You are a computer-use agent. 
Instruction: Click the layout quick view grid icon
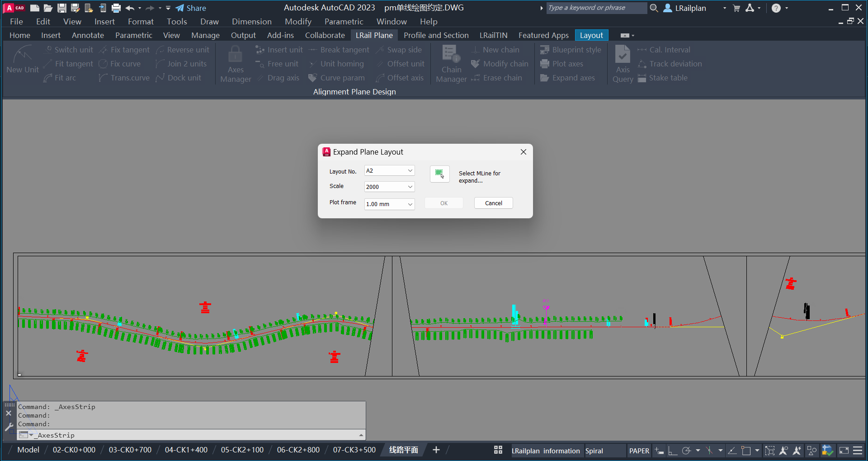(x=498, y=450)
